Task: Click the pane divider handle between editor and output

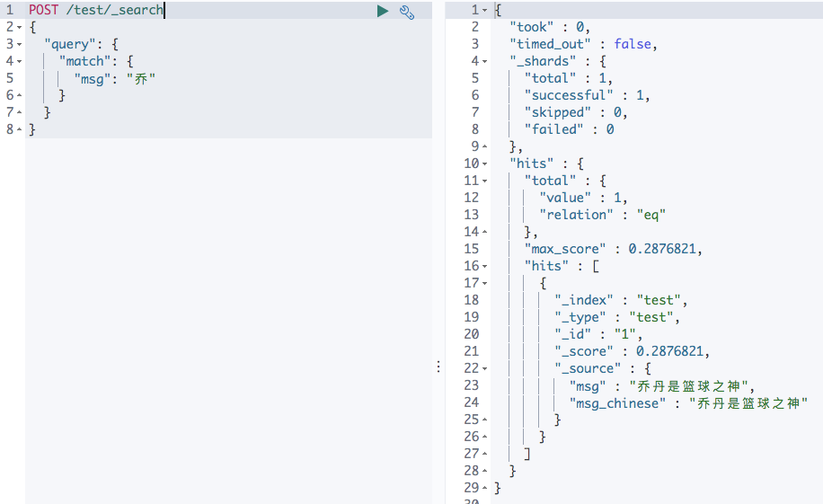Action: click(x=438, y=367)
